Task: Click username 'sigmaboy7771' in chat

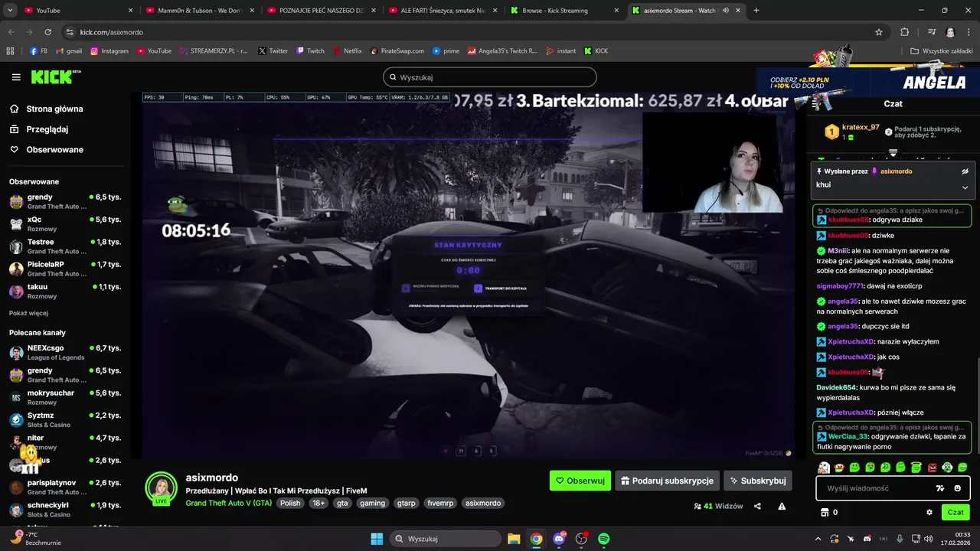Action: click(840, 285)
